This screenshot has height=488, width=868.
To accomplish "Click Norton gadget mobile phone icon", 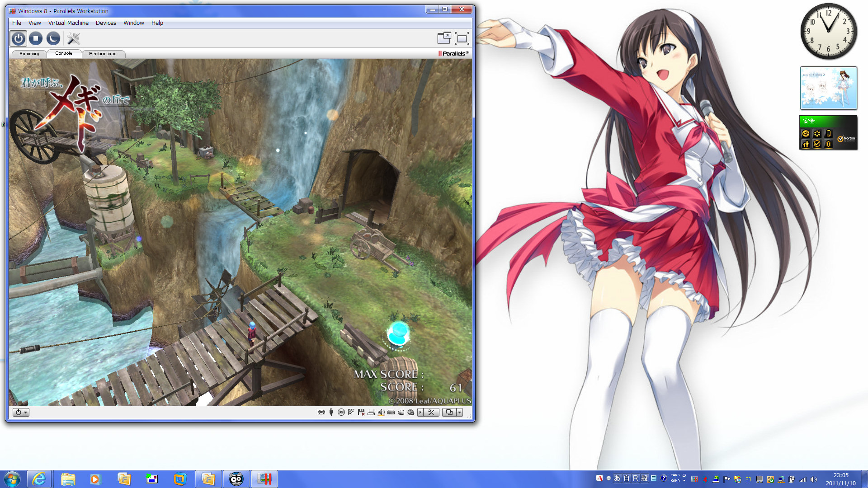I will coord(828,133).
